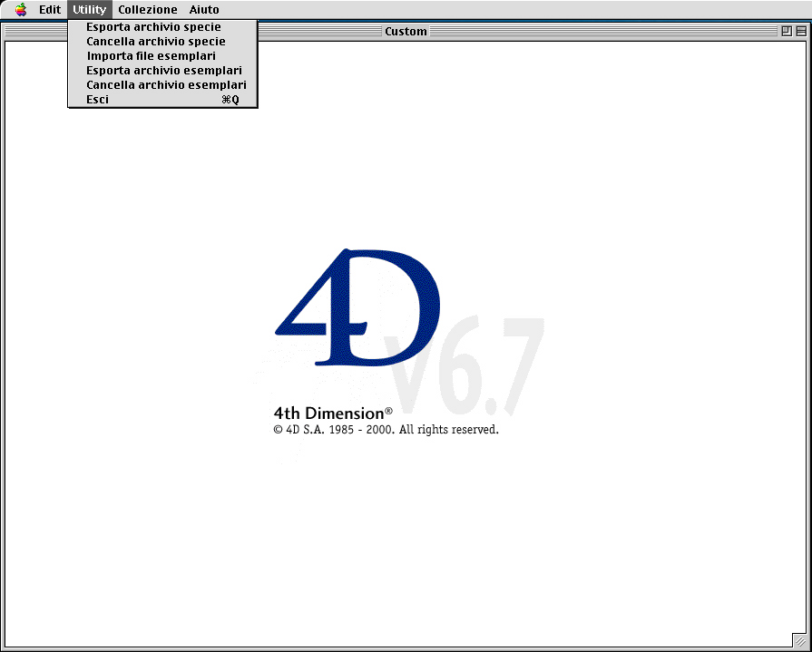Open the Aiuto menu
Image resolution: width=812 pixels, height=652 pixels.
[204, 9]
